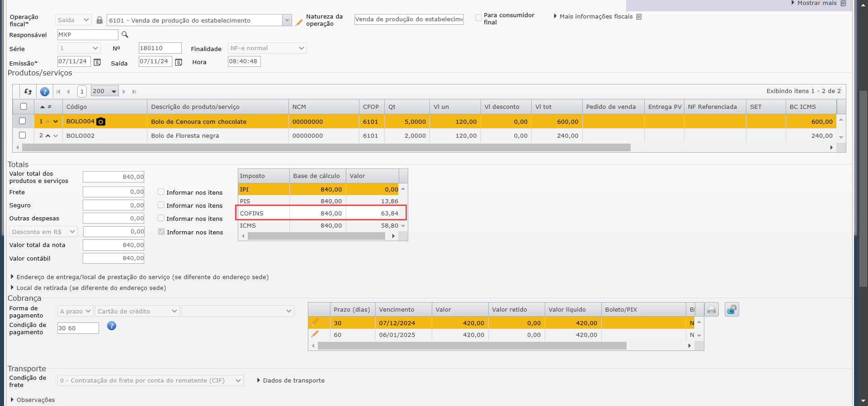The image size is (868, 406).
Task: Enable the Para consumidor final checkbox
Action: pos(478,18)
